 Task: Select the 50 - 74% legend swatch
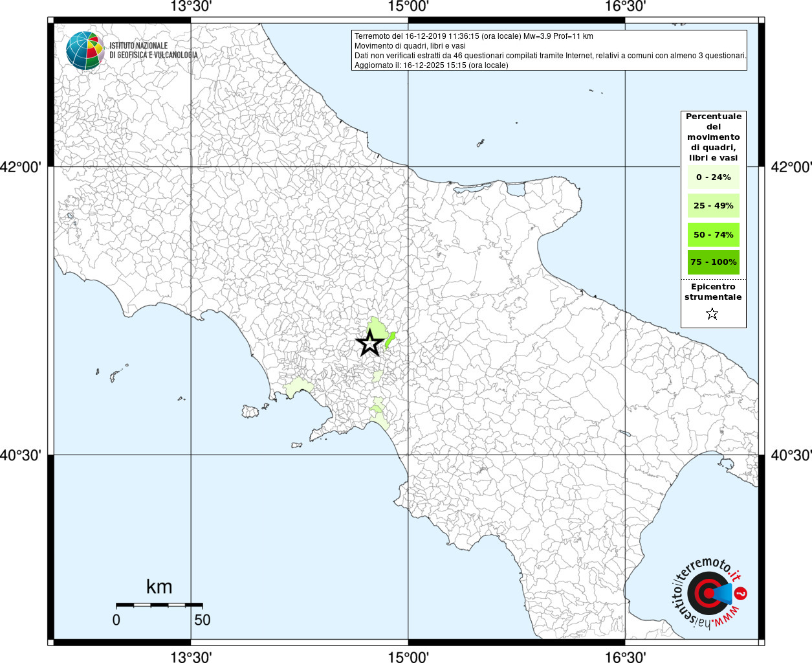point(713,234)
